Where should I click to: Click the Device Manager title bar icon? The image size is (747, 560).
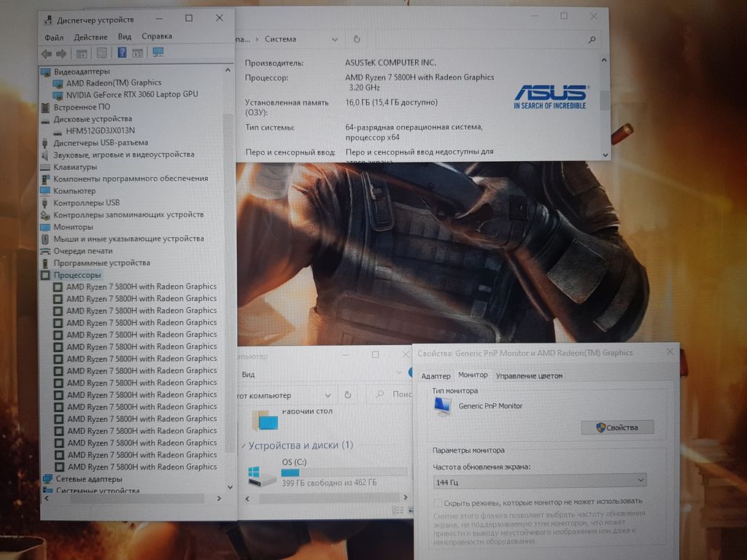(x=48, y=20)
